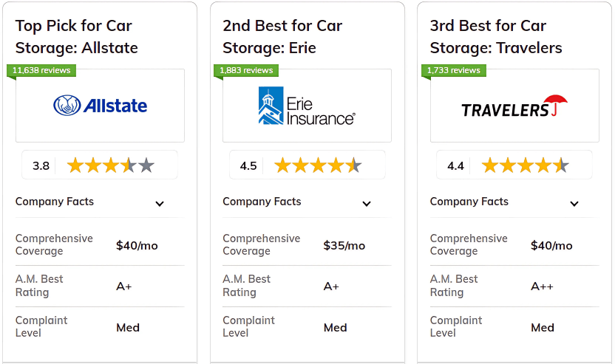The image size is (615, 364).
Task: Open the 11,638 reviews badge
Action: tap(41, 71)
